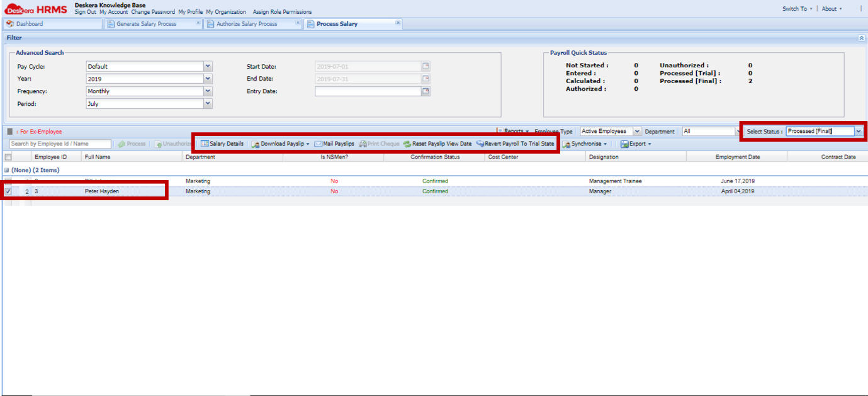Open End Date calendar picker icon
Viewport: 868px width, 396px height.
tap(426, 79)
